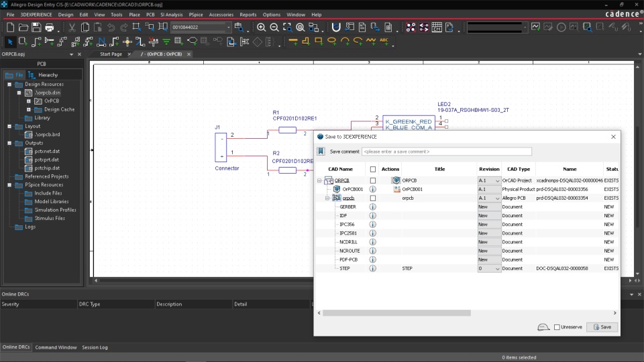This screenshot has height=362, width=644.
Task: Click the info icon beside GERBER
Action: pyautogui.click(x=373, y=207)
